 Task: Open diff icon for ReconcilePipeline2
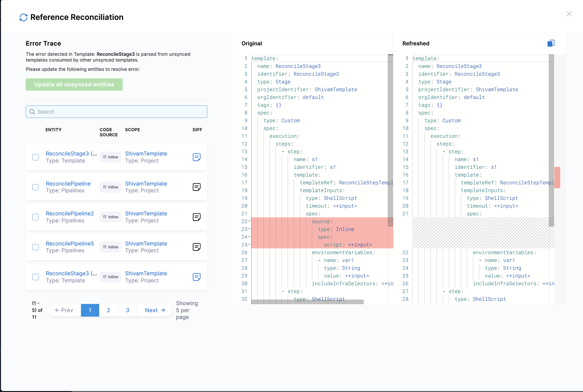tap(196, 217)
